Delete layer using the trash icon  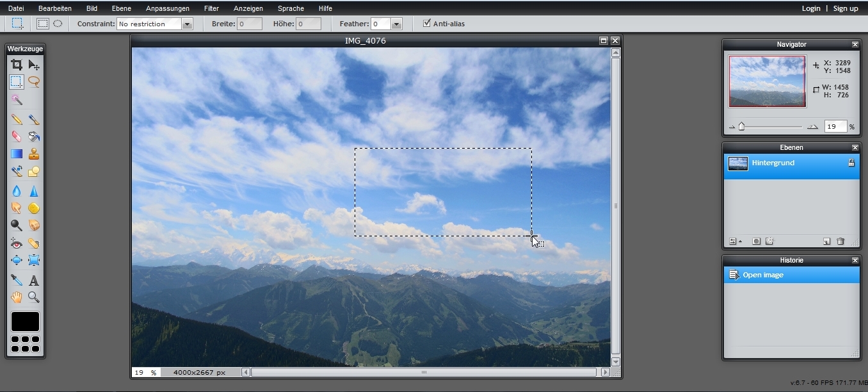(840, 241)
